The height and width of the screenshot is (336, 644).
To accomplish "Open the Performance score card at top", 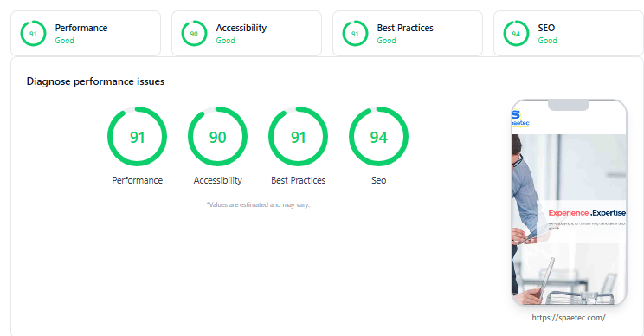I will coord(86,33).
